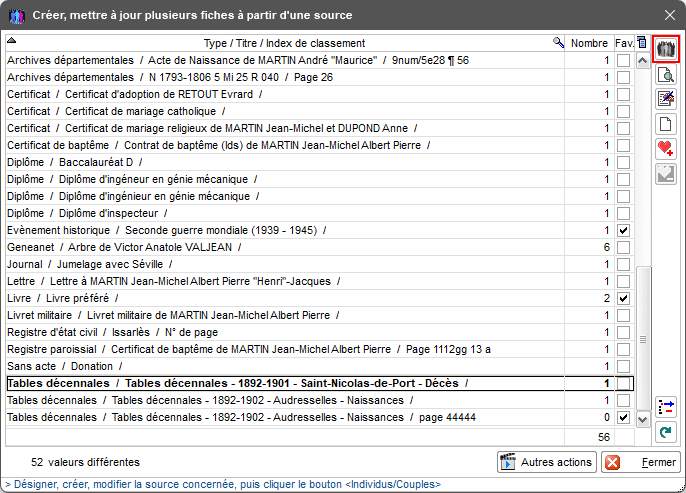
Task: Select Registre paroissial Page 1112gg 13 a row
Action: point(284,350)
